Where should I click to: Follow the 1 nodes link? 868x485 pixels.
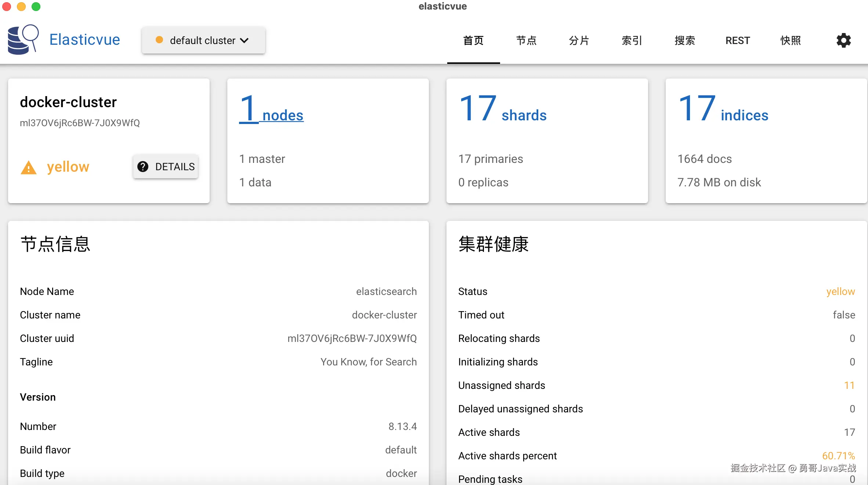271,109
